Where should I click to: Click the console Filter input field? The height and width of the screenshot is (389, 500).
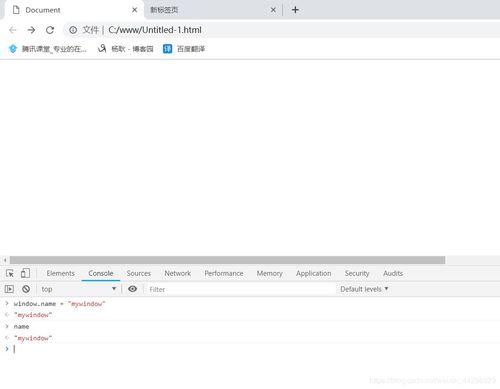pyautogui.click(x=240, y=289)
